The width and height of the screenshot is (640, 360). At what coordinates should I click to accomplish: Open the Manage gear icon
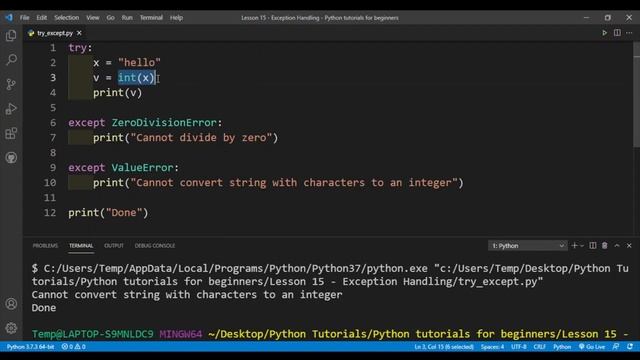coord(11,328)
